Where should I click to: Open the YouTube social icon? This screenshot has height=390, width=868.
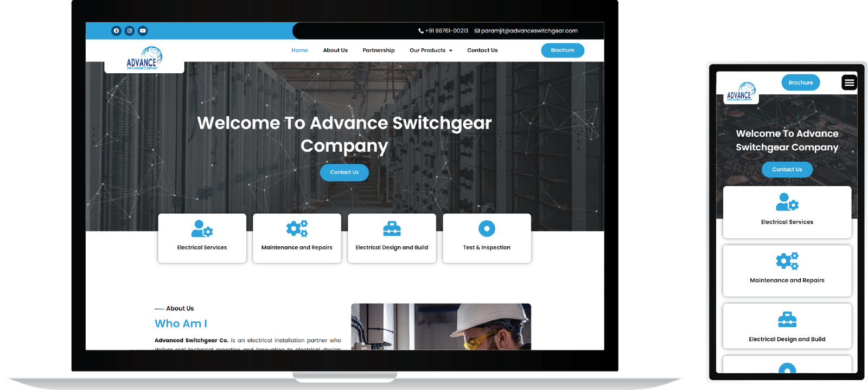[143, 31]
